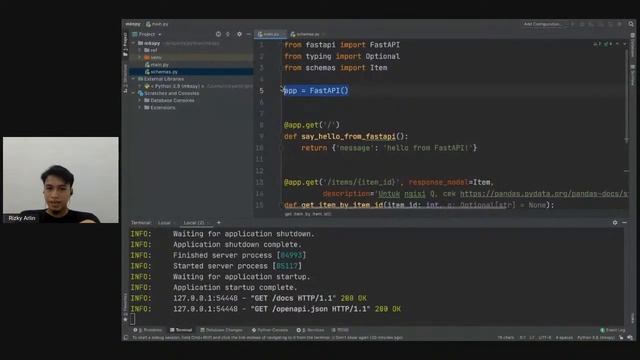640x360 pixels.
Task: Switch to the main.py editor tab
Action: [x=271, y=34]
